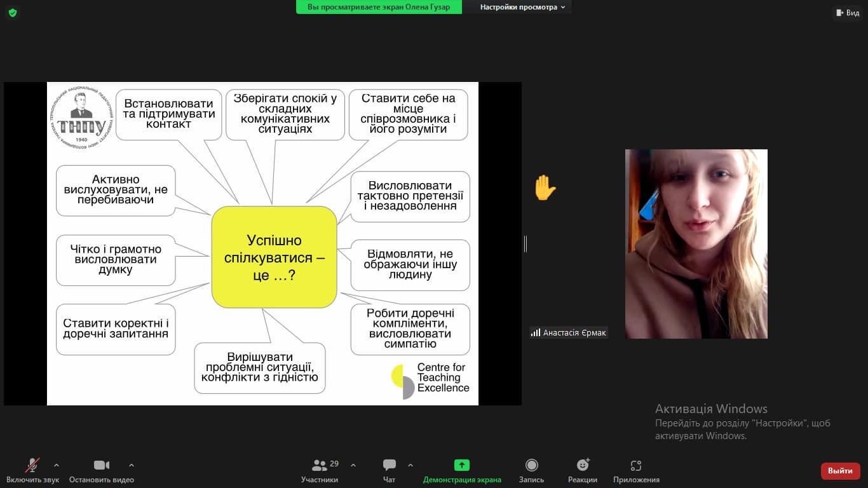Click the raised hand emoji

pyautogui.click(x=545, y=188)
